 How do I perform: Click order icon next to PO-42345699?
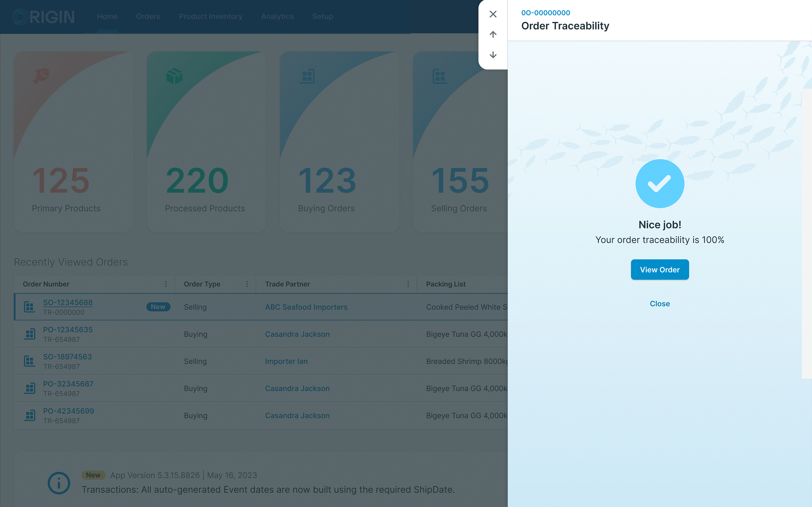coord(30,415)
